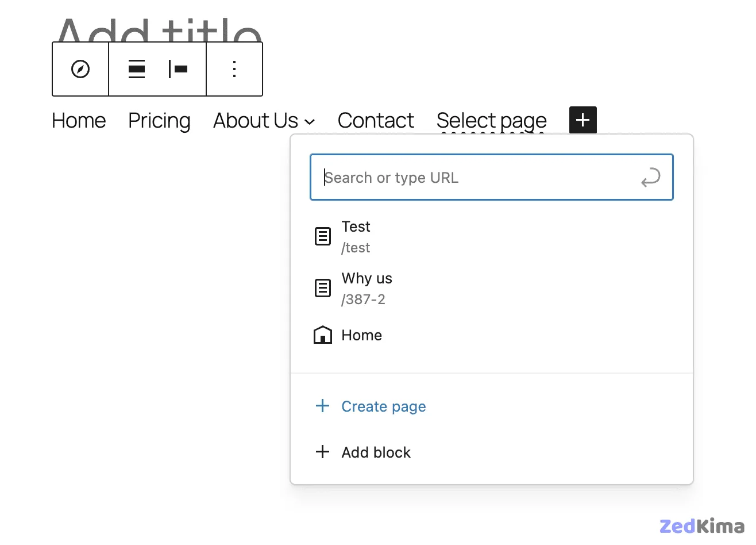Image resolution: width=756 pixels, height=545 pixels.
Task: Select the home icon beside the Home suggestion
Action: (323, 335)
